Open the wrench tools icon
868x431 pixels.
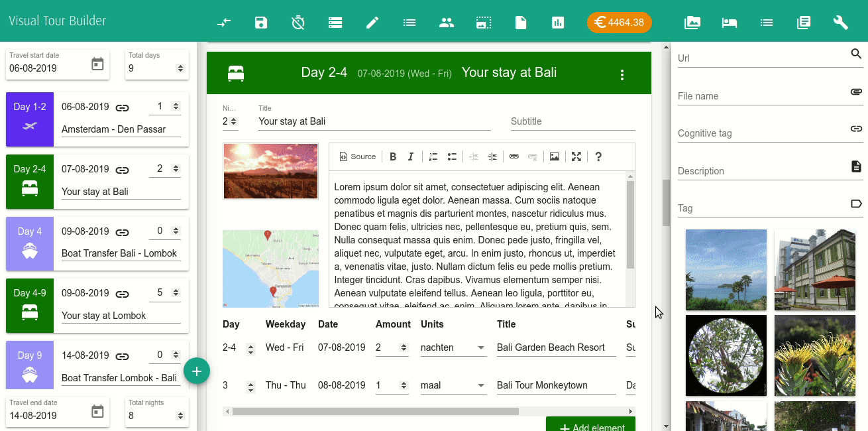[840, 22]
